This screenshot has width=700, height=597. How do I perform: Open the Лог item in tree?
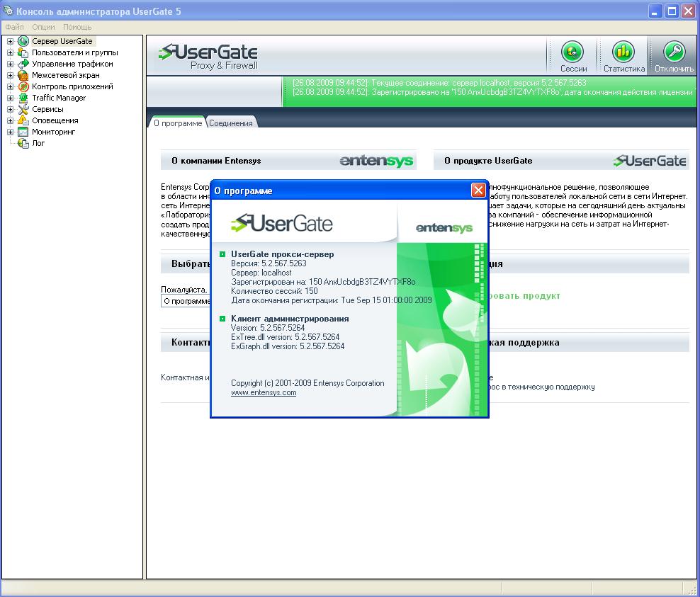point(38,143)
